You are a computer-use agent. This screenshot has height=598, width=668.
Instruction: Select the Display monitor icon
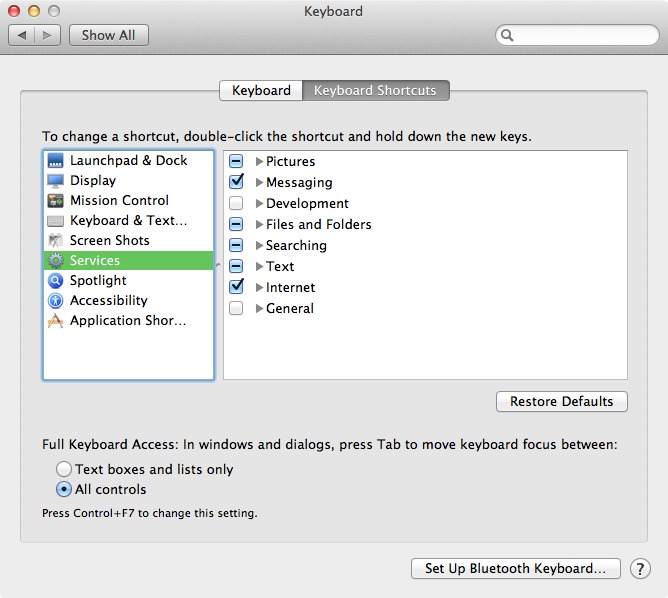tap(55, 181)
